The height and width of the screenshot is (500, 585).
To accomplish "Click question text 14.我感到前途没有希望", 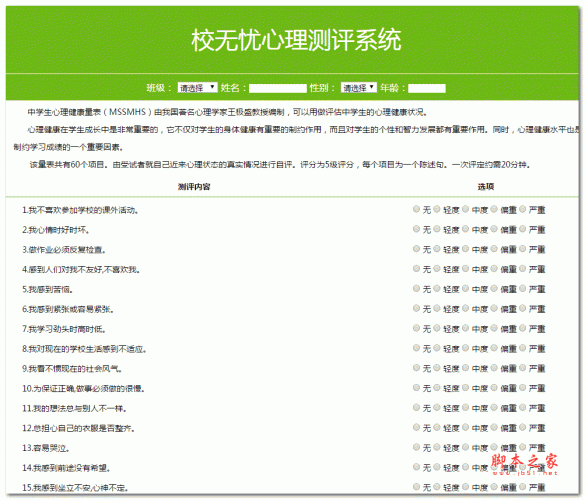I will pyautogui.click(x=66, y=468).
